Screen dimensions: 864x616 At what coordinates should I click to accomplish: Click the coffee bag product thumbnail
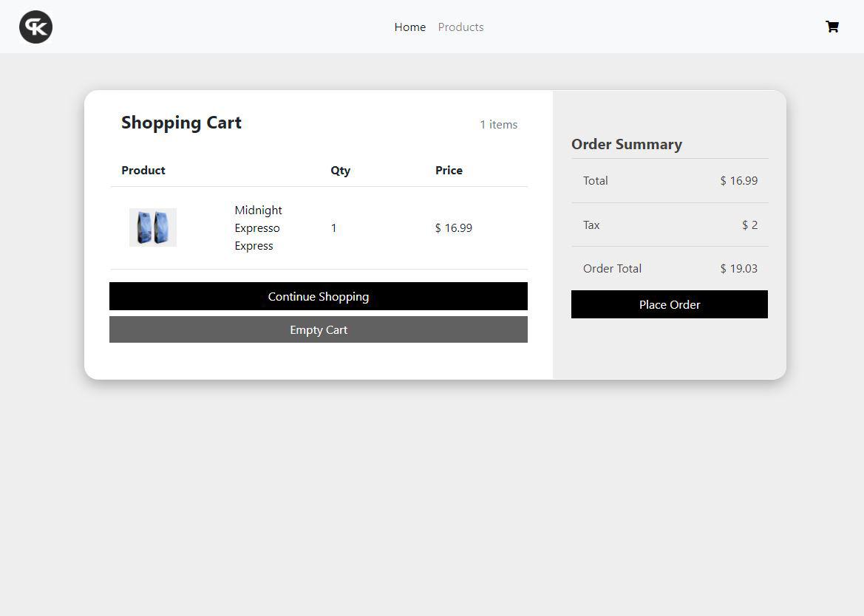153,227
